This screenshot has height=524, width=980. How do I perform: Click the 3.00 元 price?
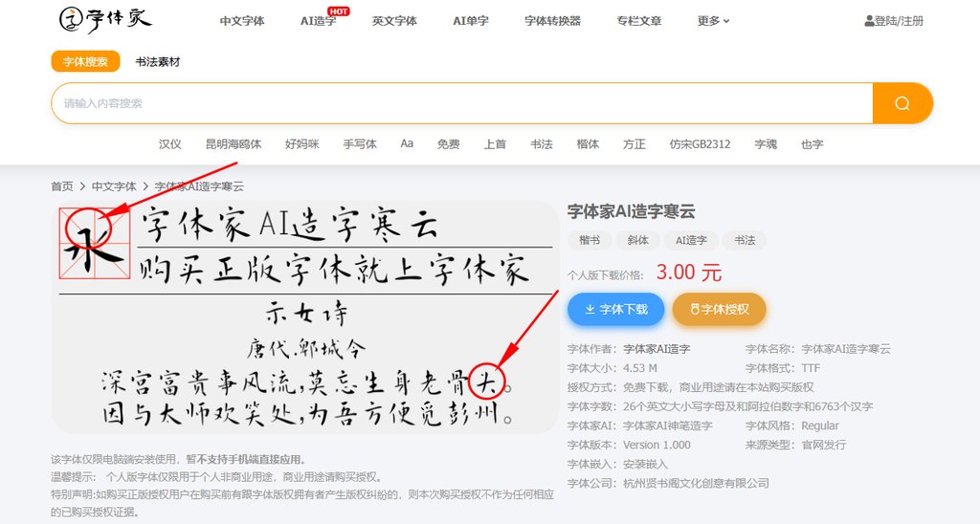689,273
